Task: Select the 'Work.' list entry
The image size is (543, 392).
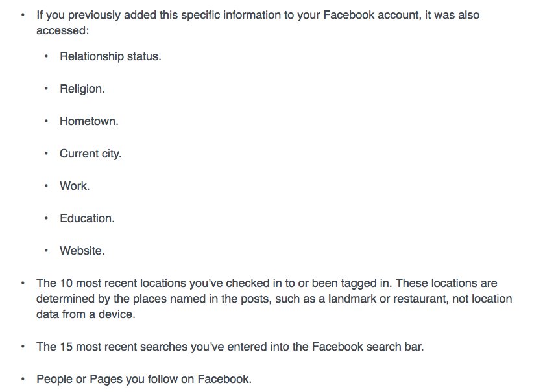Action: click(x=75, y=186)
